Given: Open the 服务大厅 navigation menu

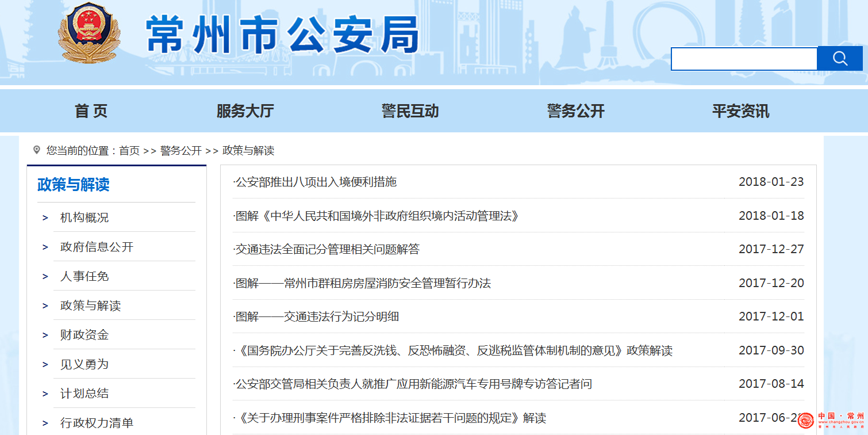Looking at the screenshot, I should coord(245,111).
